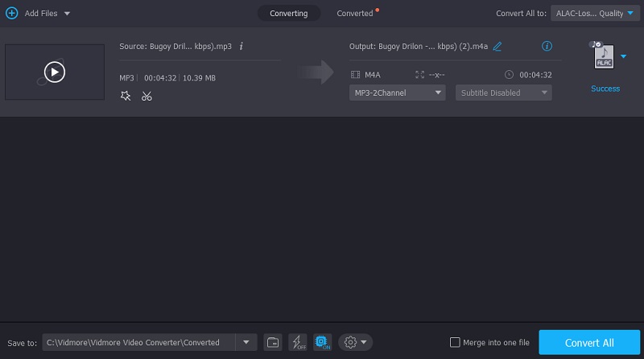
Task: Switch to the Converting tab
Action: (288, 14)
